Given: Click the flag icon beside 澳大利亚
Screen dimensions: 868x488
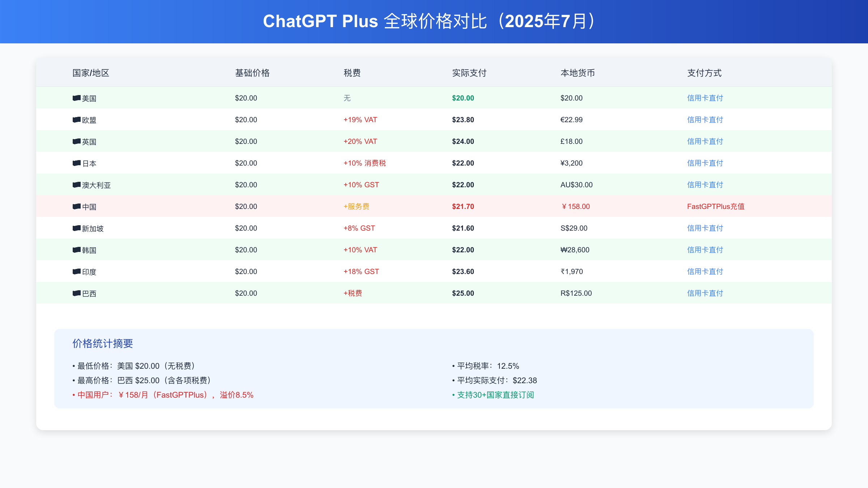Looking at the screenshot, I should point(76,185).
